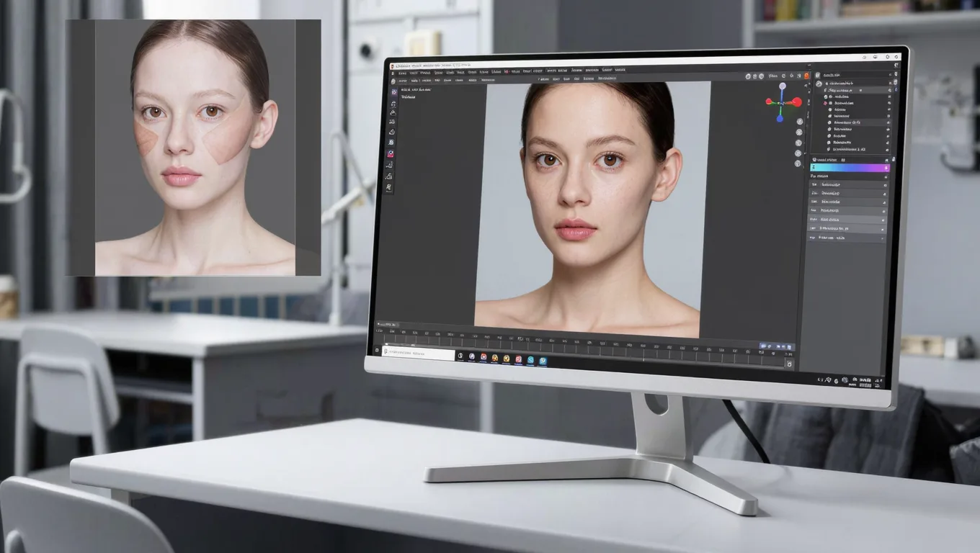Click the large red ball on axis gizmo
This screenshot has width=980, height=553.
coord(797,102)
